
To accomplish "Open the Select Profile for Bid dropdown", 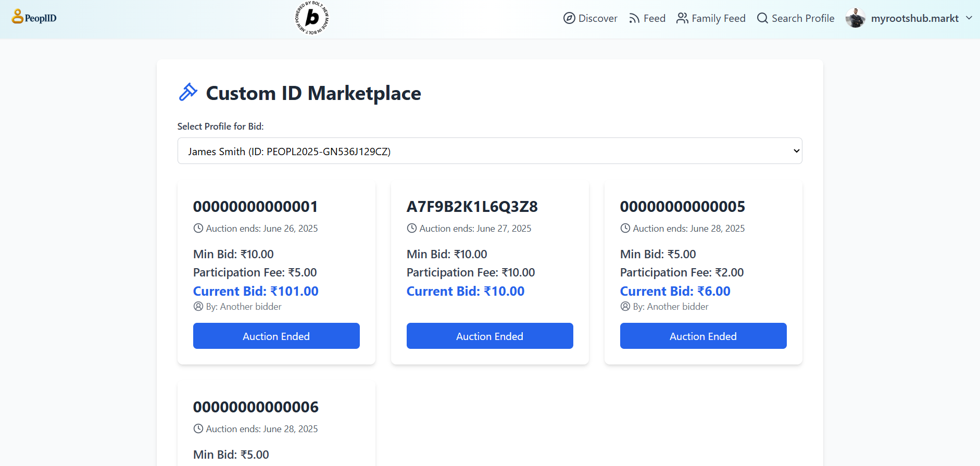I will click(x=489, y=151).
